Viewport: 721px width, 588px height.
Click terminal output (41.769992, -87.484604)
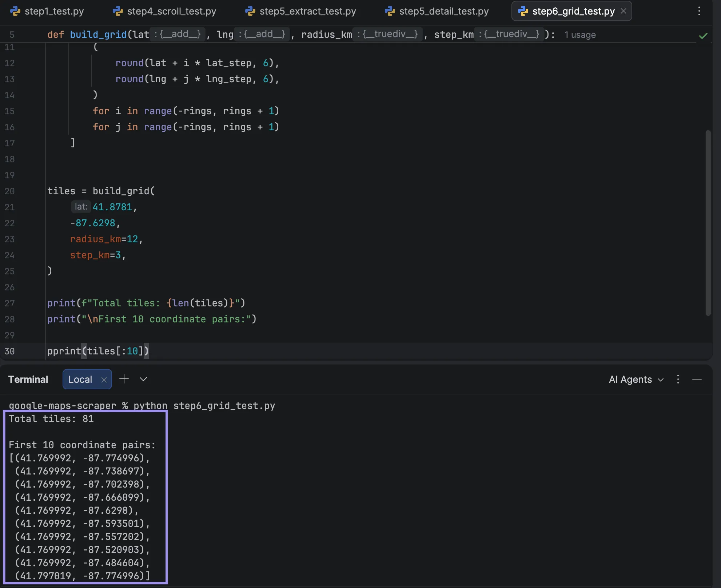click(83, 563)
